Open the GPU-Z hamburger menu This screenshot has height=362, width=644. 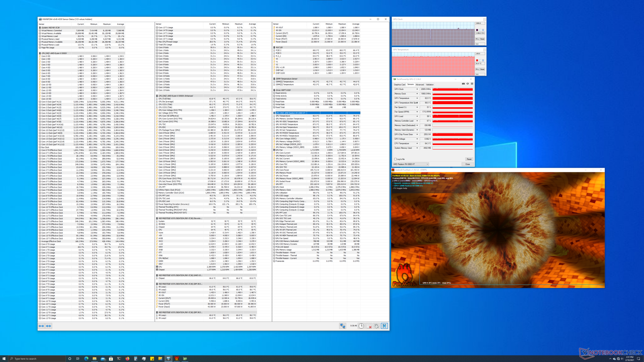tap(472, 84)
